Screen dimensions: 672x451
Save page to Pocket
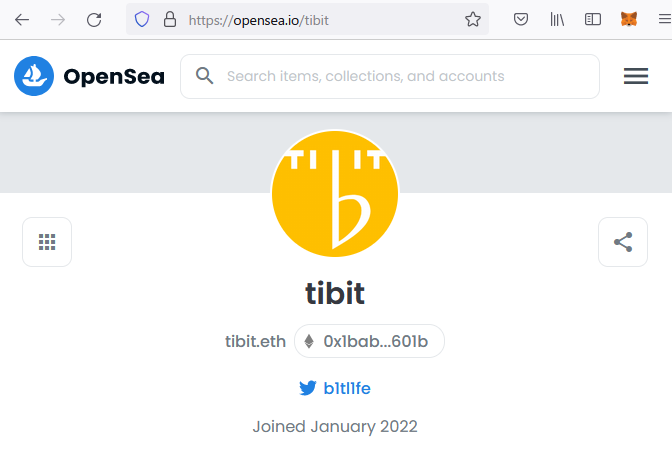[521, 19]
